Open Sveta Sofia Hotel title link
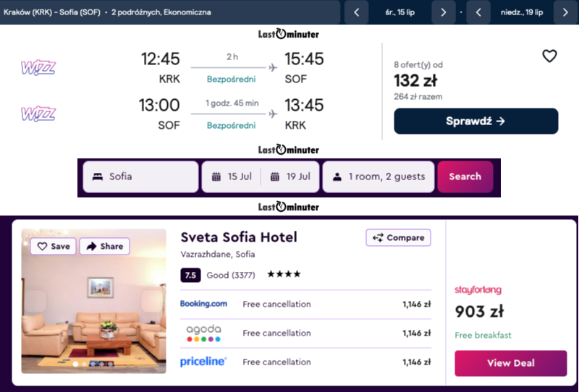Viewport: 579px width, 392px height. point(239,238)
